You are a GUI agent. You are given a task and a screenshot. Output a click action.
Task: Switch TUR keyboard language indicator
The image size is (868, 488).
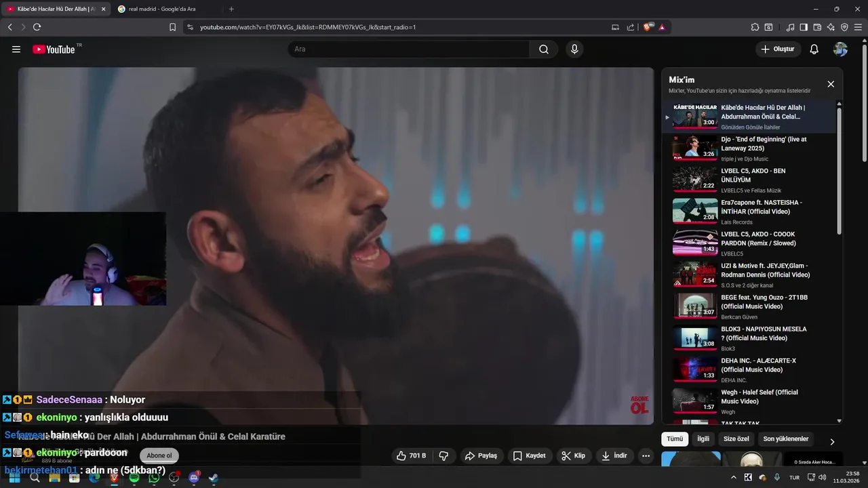794,478
